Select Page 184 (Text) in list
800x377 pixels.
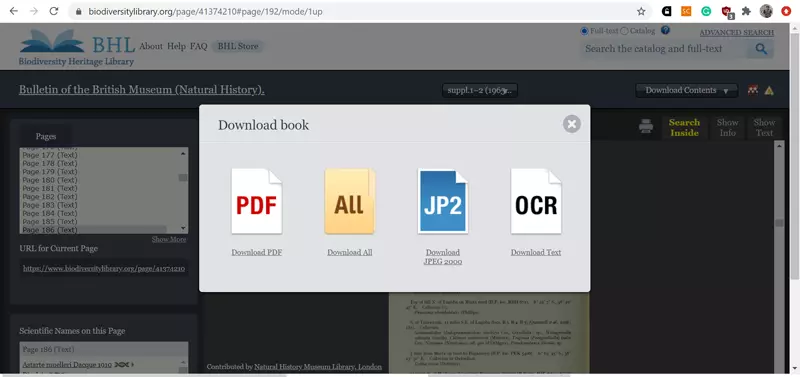point(50,214)
